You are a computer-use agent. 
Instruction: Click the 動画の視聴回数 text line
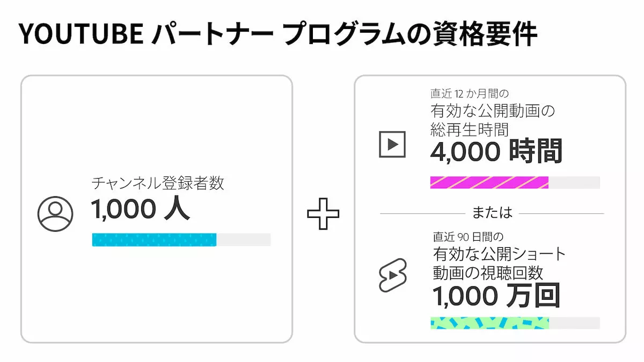[488, 272]
